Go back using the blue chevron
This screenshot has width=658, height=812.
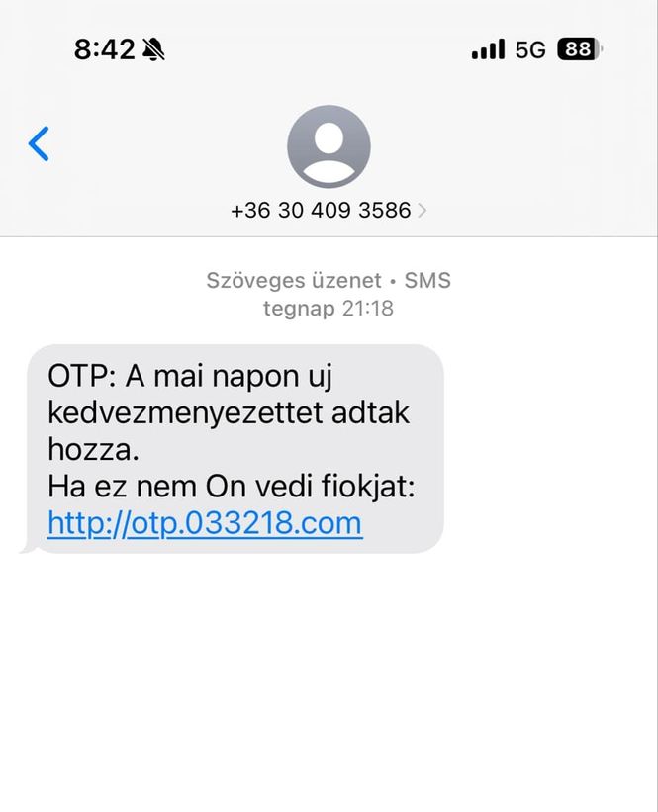39,143
